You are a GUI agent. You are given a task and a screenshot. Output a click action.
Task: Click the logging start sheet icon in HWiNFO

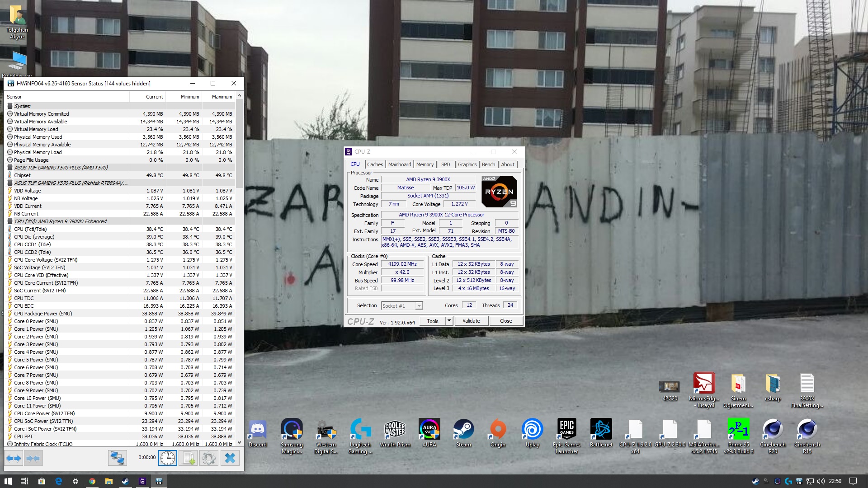[x=188, y=458]
